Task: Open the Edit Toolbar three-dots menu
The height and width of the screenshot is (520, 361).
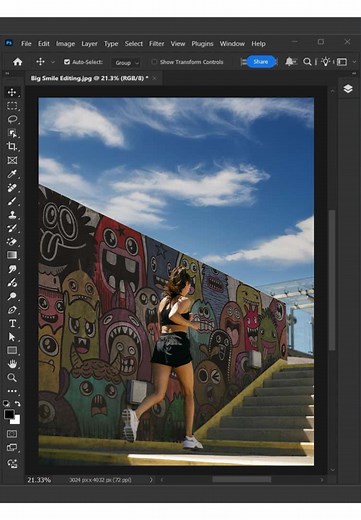Action: 12,391
